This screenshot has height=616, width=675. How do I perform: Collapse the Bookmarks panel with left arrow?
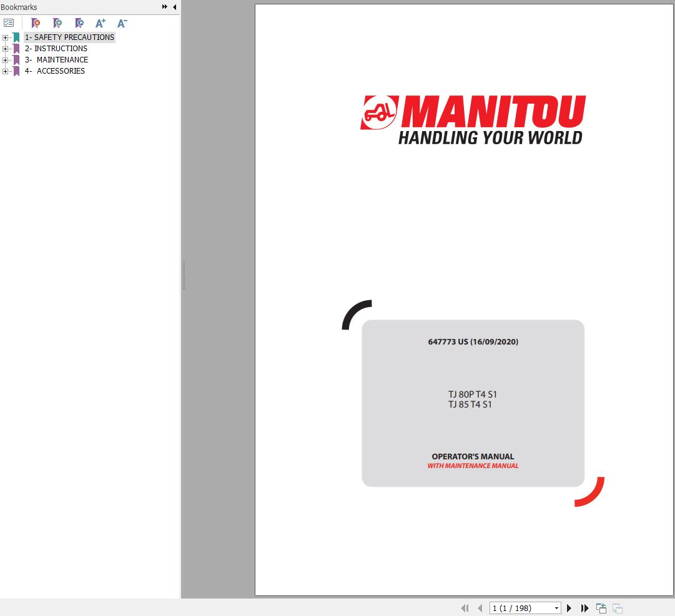point(174,7)
